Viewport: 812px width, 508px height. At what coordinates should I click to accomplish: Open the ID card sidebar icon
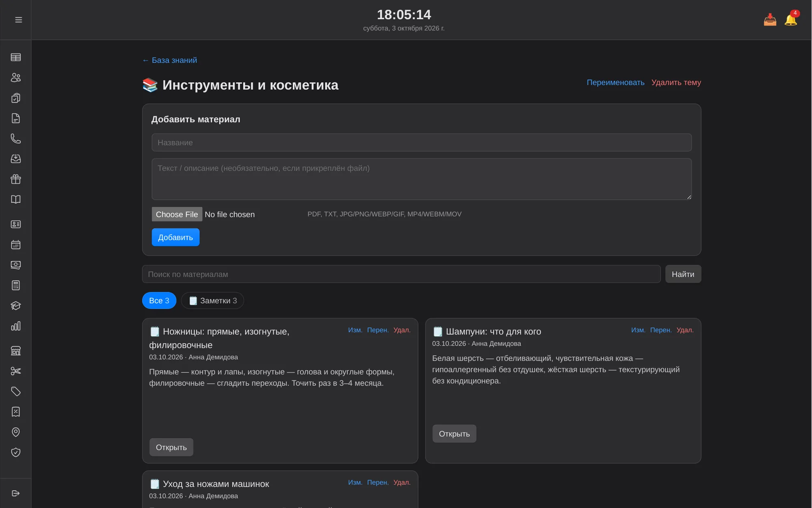(16, 224)
